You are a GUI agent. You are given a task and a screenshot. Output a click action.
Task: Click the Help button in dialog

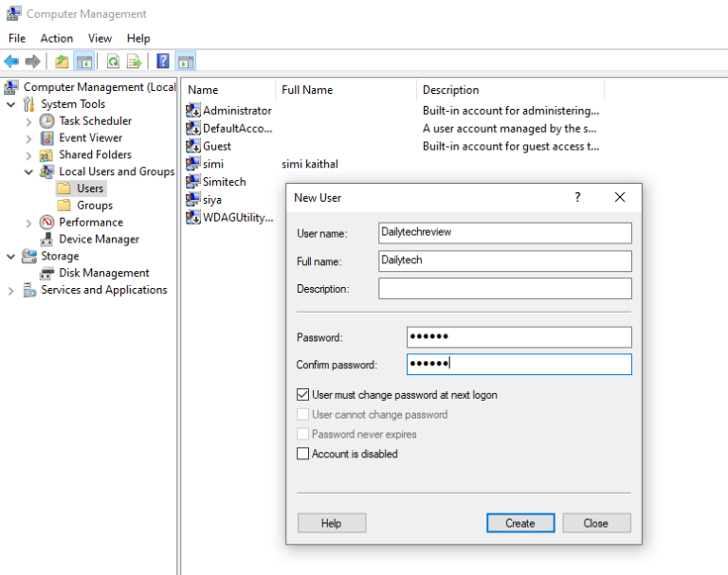332,523
